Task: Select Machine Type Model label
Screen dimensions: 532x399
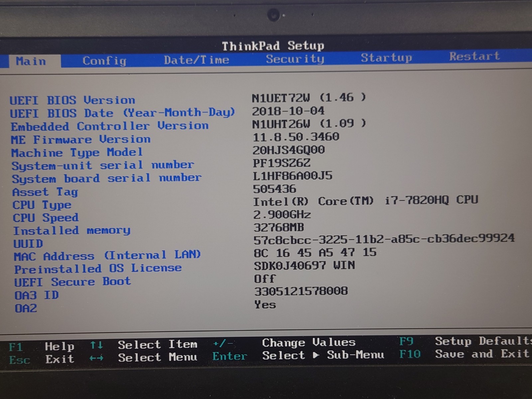Action: point(77,153)
